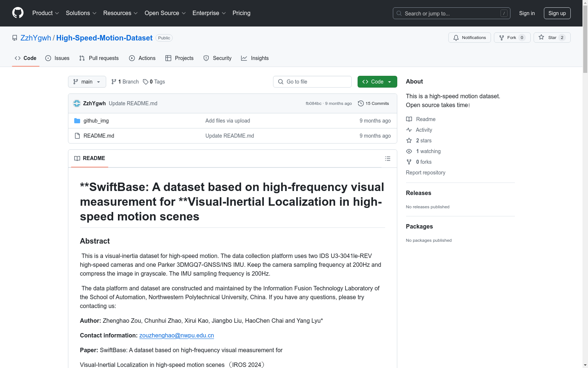Click the eye icon beside 1 watching

(x=409, y=151)
